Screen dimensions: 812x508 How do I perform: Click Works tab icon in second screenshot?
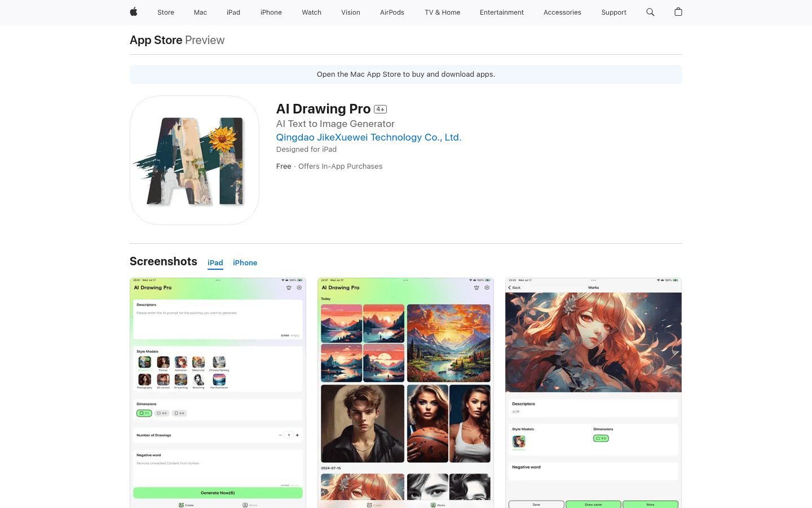[433, 505]
